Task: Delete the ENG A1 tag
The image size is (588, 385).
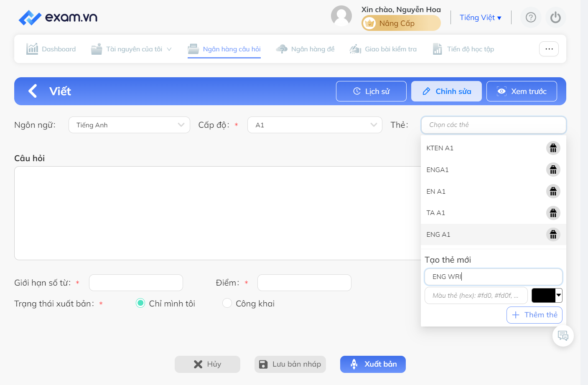Action: pyautogui.click(x=553, y=235)
